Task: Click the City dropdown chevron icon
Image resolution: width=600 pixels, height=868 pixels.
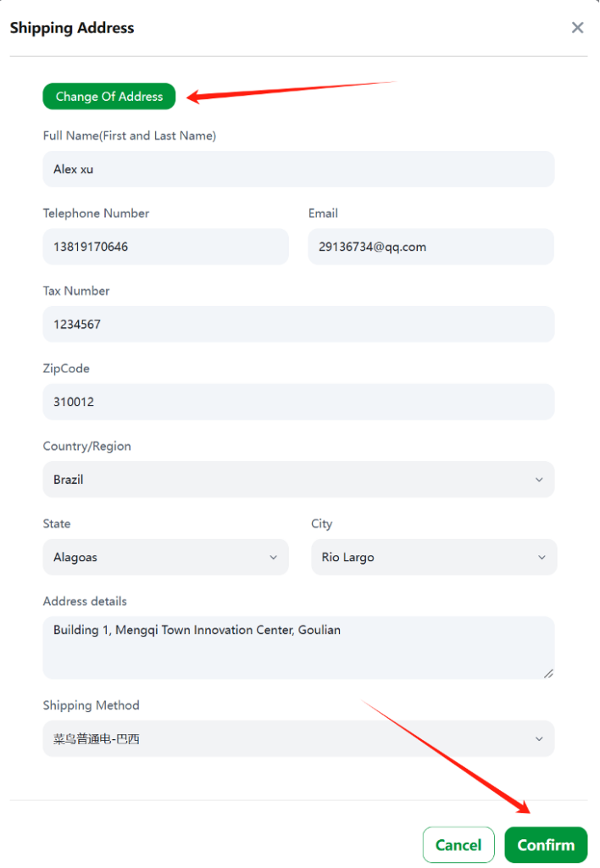Action: click(x=542, y=557)
